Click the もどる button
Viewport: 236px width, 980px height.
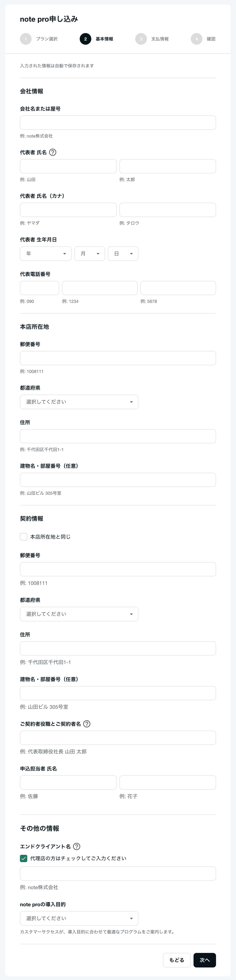(x=177, y=960)
